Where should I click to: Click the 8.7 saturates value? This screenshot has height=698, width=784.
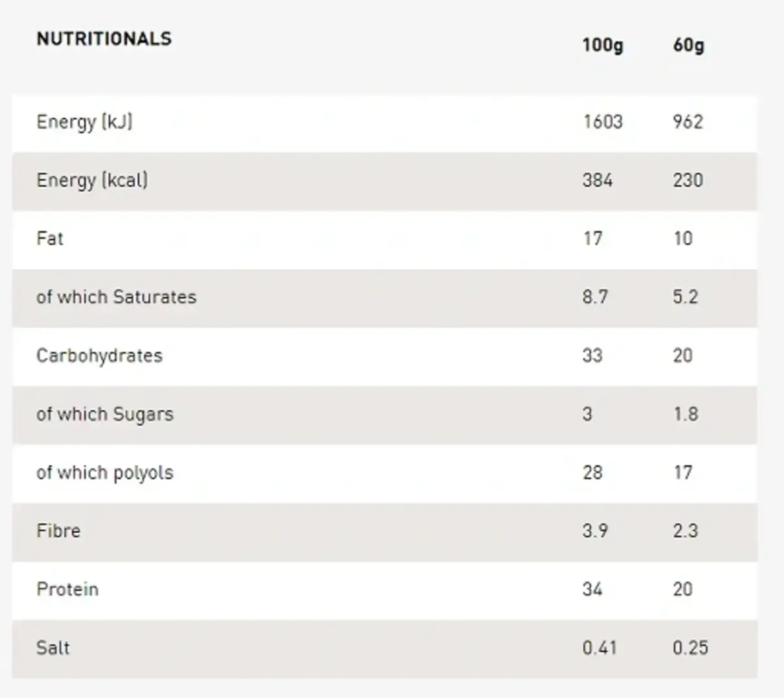click(595, 297)
